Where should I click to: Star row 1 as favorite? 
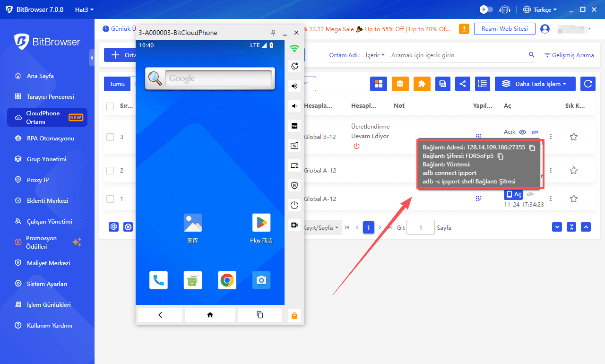click(x=574, y=199)
